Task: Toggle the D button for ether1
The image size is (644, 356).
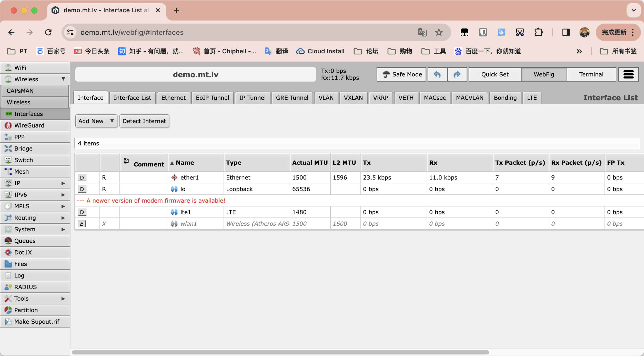Action: click(82, 177)
